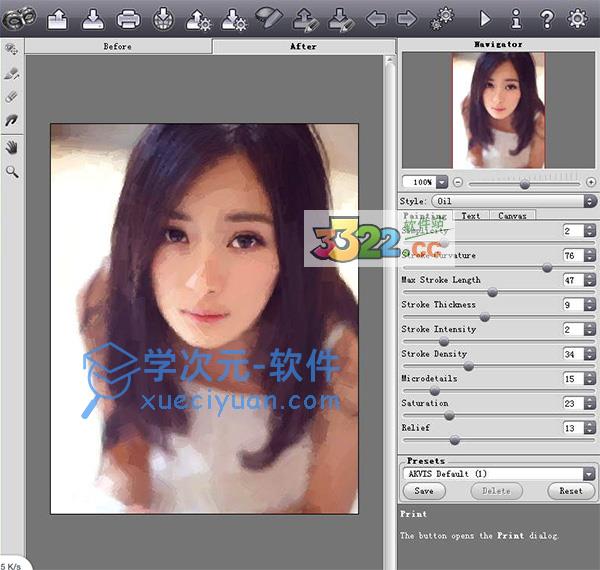Toggle guiding lines with the eraser-shaped toolbar icon
600x570 pixels.
tap(269, 18)
